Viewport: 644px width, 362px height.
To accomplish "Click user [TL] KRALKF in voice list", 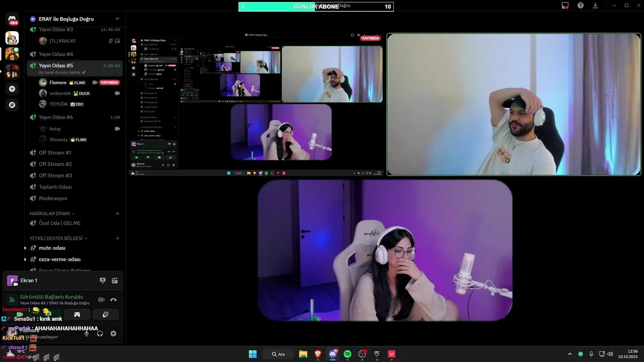I will (79, 41).
